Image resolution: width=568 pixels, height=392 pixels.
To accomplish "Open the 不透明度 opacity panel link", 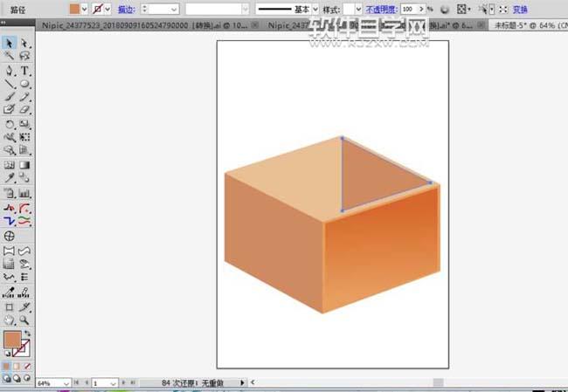I will [381, 10].
